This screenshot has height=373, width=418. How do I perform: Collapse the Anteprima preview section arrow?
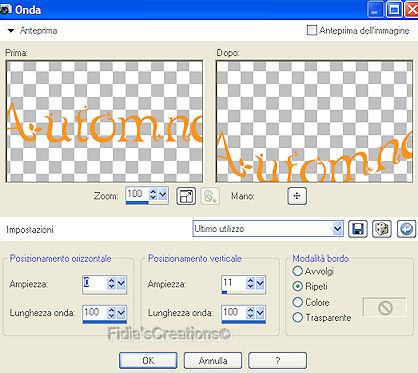11,31
